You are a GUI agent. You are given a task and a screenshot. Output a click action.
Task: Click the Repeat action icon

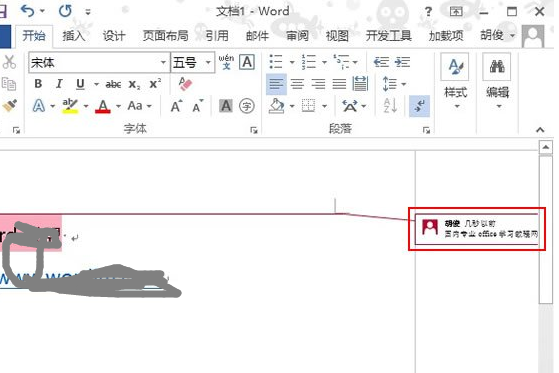coord(65,11)
